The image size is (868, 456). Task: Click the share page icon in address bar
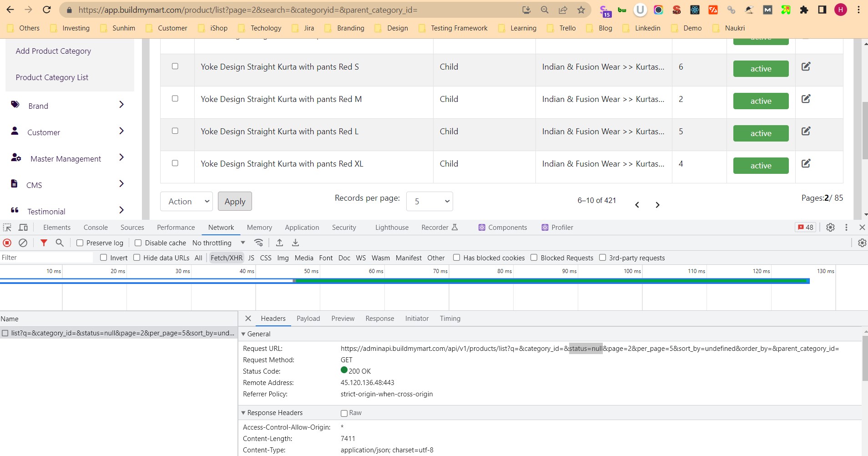click(x=563, y=10)
